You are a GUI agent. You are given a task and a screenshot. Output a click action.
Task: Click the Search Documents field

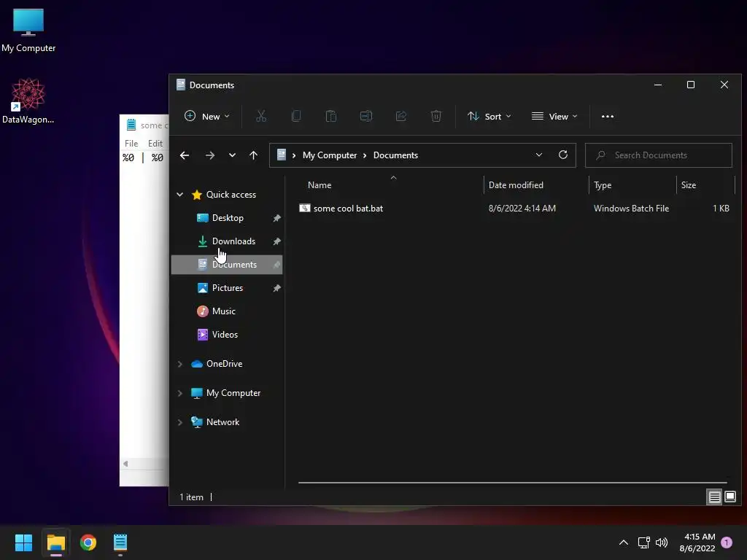(x=659, y=155)
